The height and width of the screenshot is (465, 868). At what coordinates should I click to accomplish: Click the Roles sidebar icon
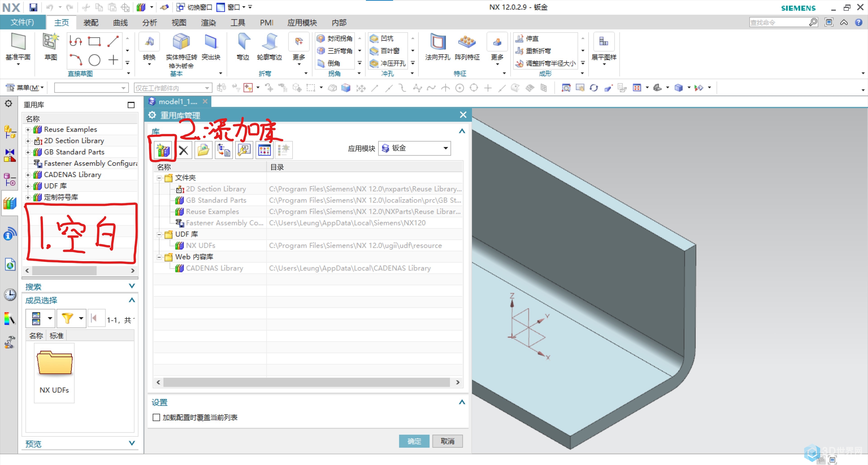click(10, 319)
